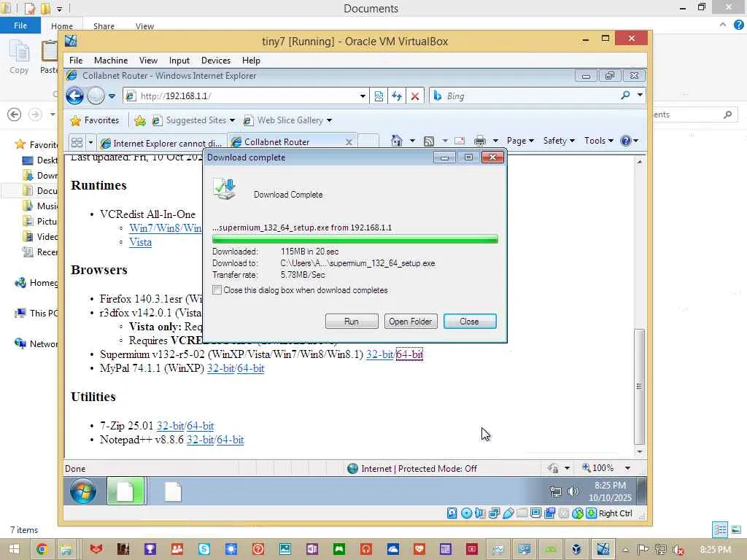The width and height of the screenshot is (747, 560).
Task: Click the large icons view toggle in Explorer
Action: coord(736,529)
